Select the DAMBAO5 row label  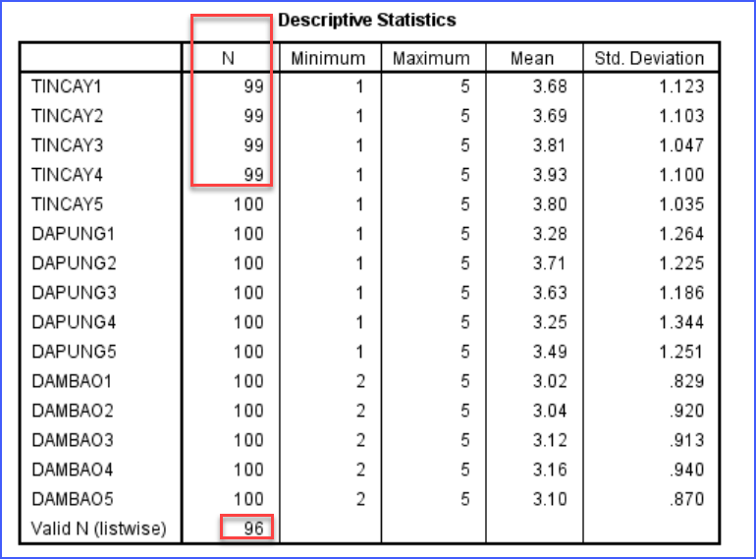click(66, 499)
